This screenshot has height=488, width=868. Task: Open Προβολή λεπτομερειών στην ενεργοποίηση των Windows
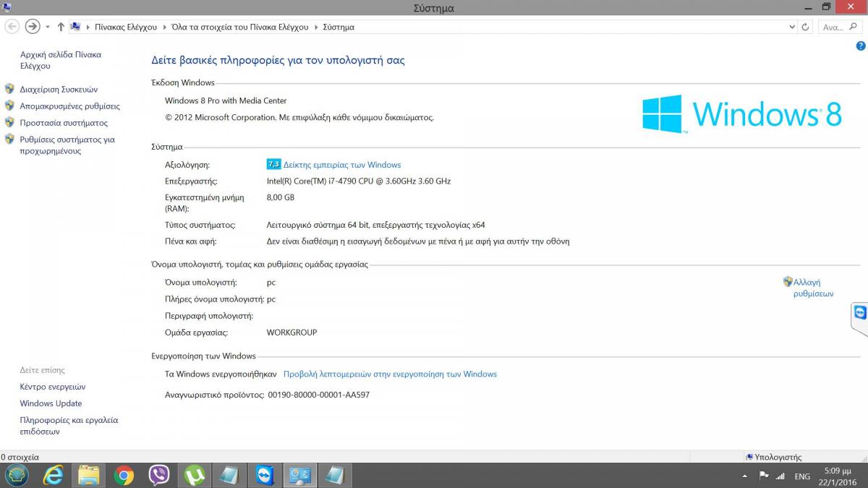coord(390,374)
